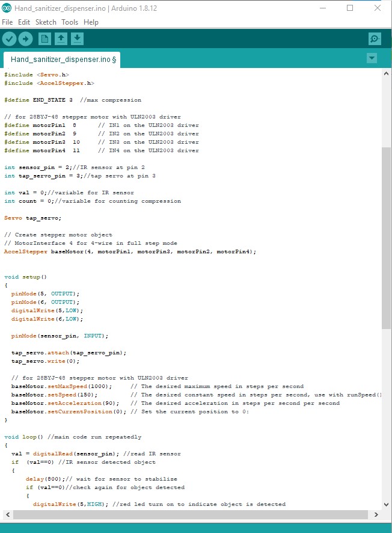Click the vertical scrollbar up arrow
Viewport: 392px width, 533px height.
click(386, 73)
